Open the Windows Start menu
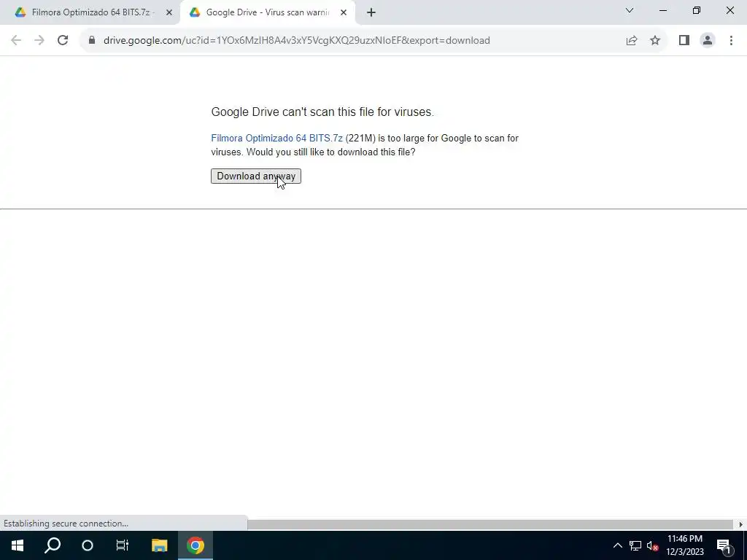The image size is (747, 560). [18, 545]
